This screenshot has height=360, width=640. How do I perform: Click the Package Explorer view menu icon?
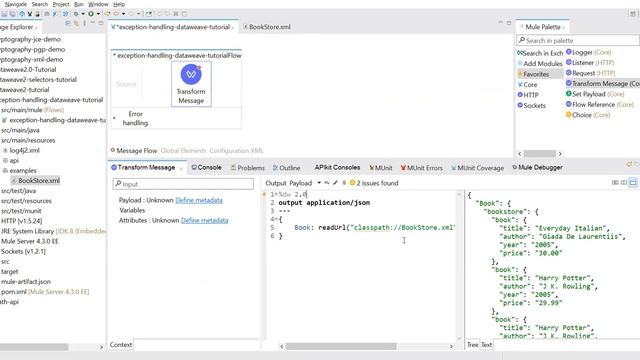coord(84,24)
